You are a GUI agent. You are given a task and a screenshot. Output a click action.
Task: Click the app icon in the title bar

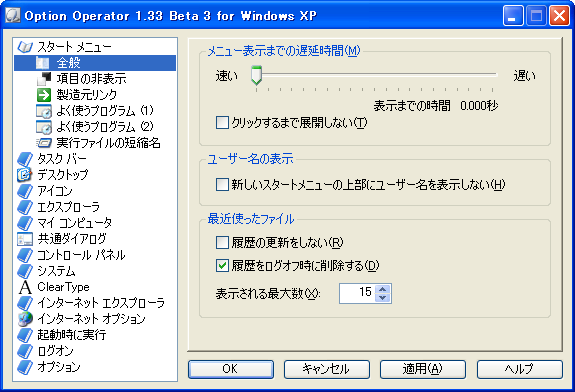(x=12, y=16)
